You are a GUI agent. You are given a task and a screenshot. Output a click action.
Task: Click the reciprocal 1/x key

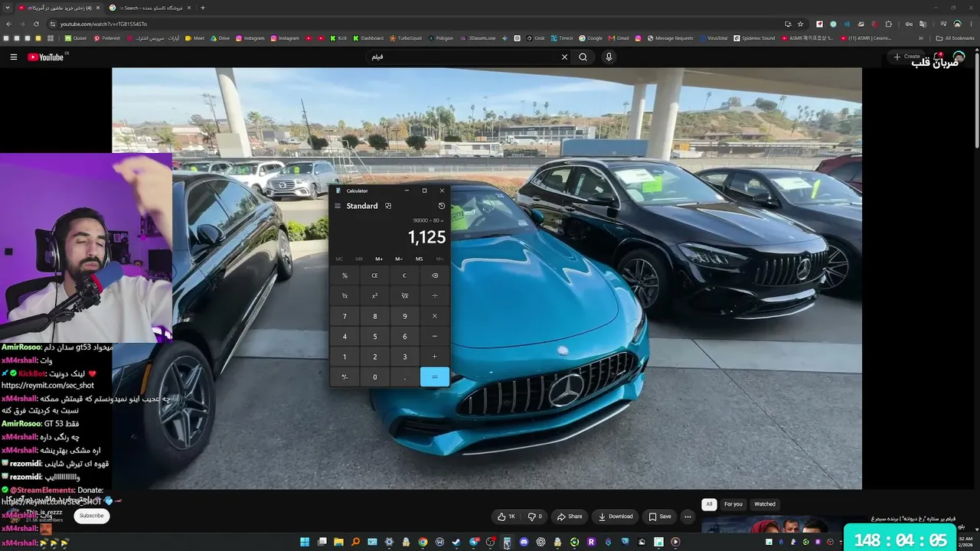point(345,295)
